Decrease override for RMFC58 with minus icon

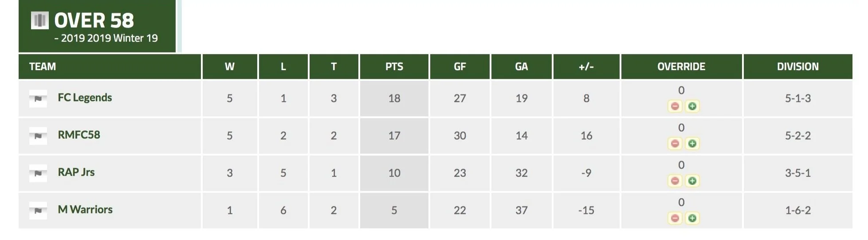pyautogui.click(x=675, y=144)
